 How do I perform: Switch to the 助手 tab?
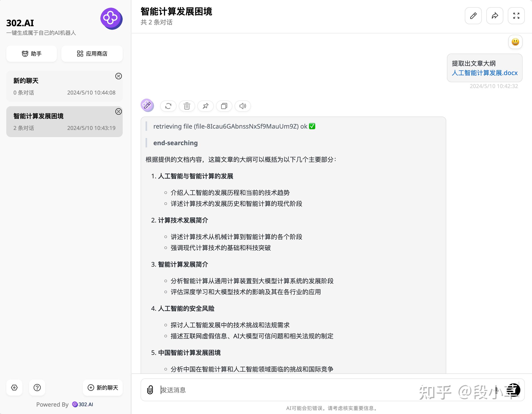[x=31, y=54]
